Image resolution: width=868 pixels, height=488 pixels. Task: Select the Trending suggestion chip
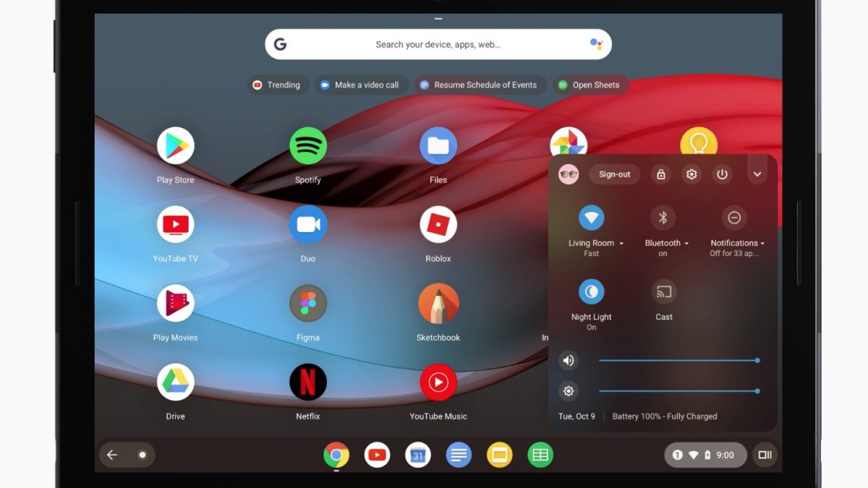click(x=277, y=85)
